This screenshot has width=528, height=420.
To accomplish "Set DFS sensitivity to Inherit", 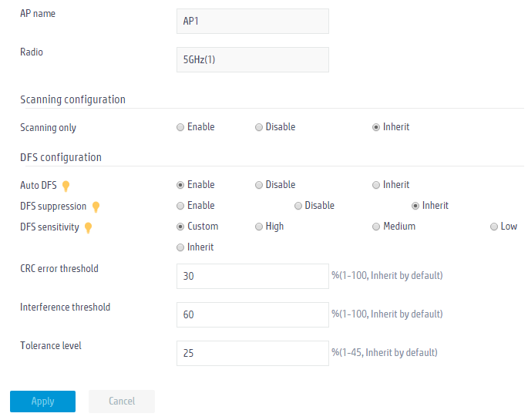I will tap(180, 247).
